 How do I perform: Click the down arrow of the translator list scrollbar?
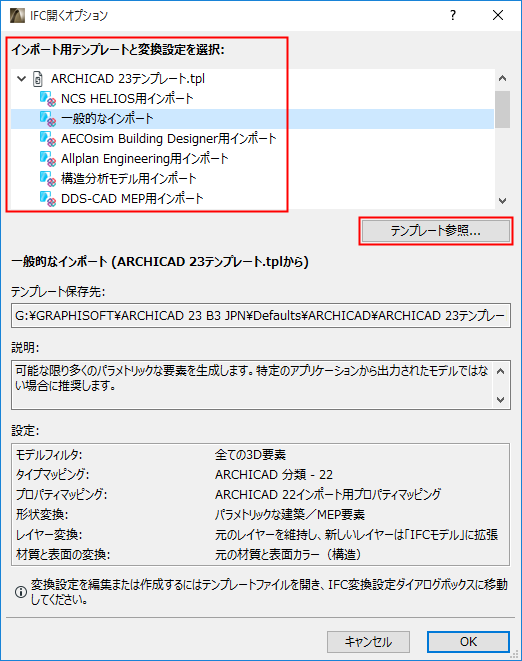coord(502,201)
